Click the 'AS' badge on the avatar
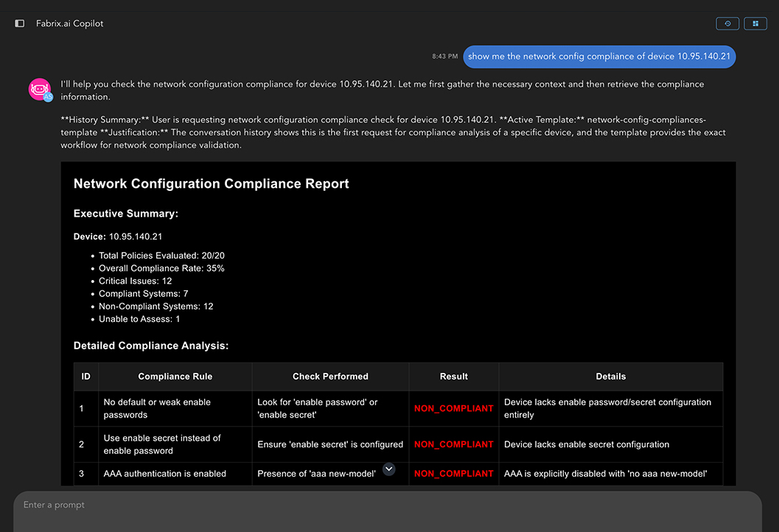The height and width of the screenshot is (532, 779). [48, 97]
